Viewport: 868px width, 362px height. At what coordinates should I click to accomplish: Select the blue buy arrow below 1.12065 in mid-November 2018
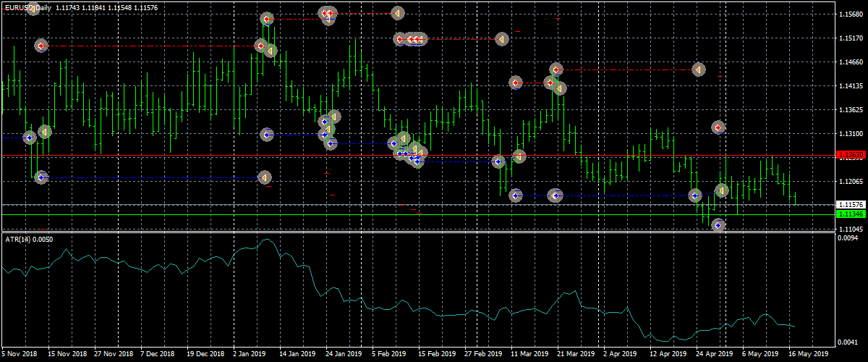click(x=41, y=177)
